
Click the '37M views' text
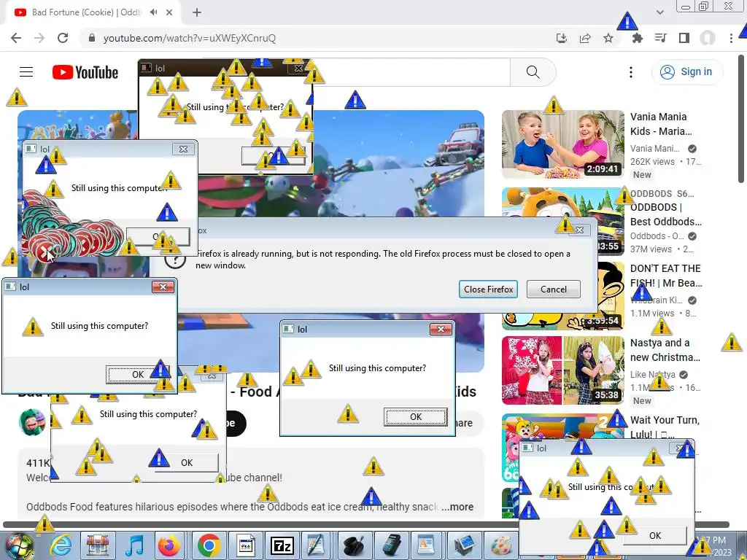click(x=651, y=249)
